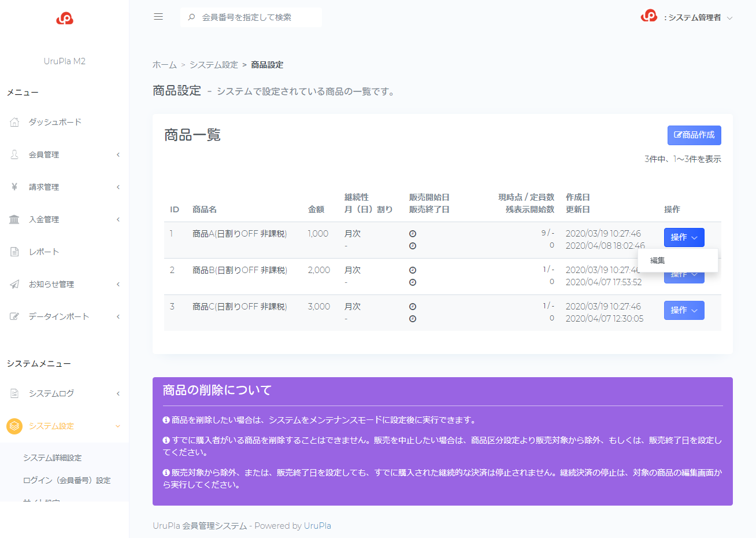The image size is (756, 538).
Task: Click the 請求管理 yen icon
Action: [x=14, y=187]
